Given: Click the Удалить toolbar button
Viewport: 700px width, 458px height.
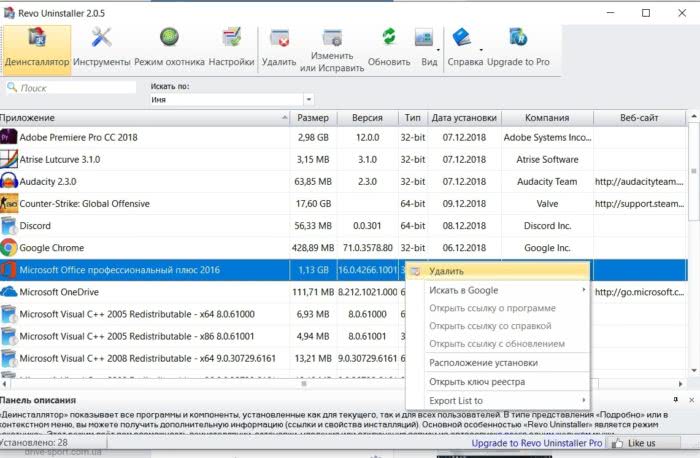Looking at the screenshot, I should (279, 47).
